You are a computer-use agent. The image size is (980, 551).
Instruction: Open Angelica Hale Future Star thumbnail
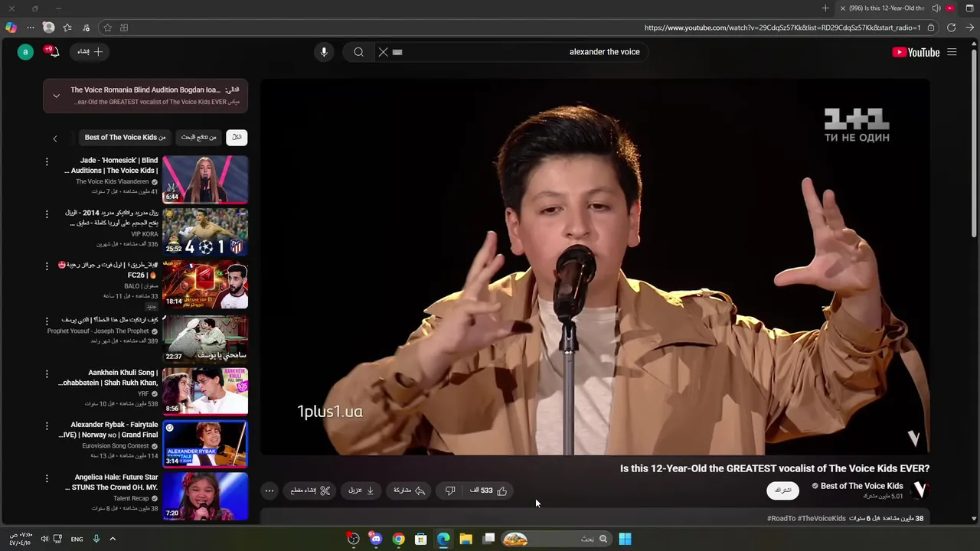205,496
